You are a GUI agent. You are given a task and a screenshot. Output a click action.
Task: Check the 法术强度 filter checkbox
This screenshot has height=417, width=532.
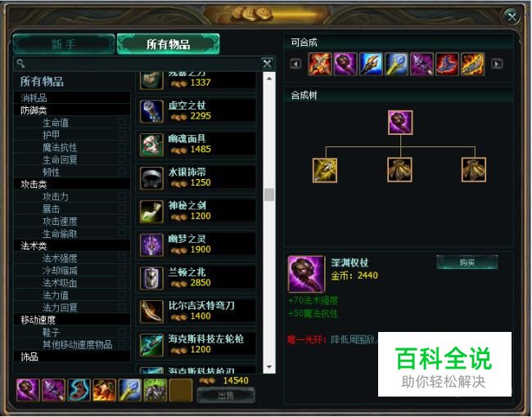pos(123,258)
